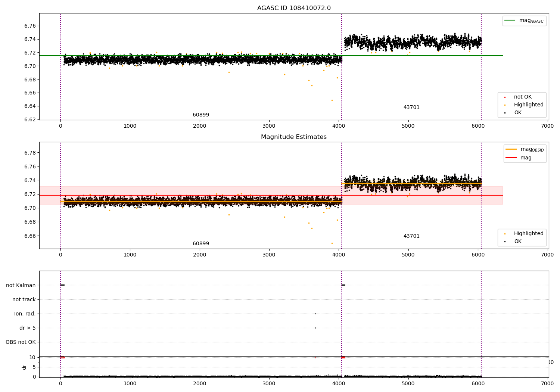
Task: Click the 5 tick on the dr axis
Action: click(34, 367)
